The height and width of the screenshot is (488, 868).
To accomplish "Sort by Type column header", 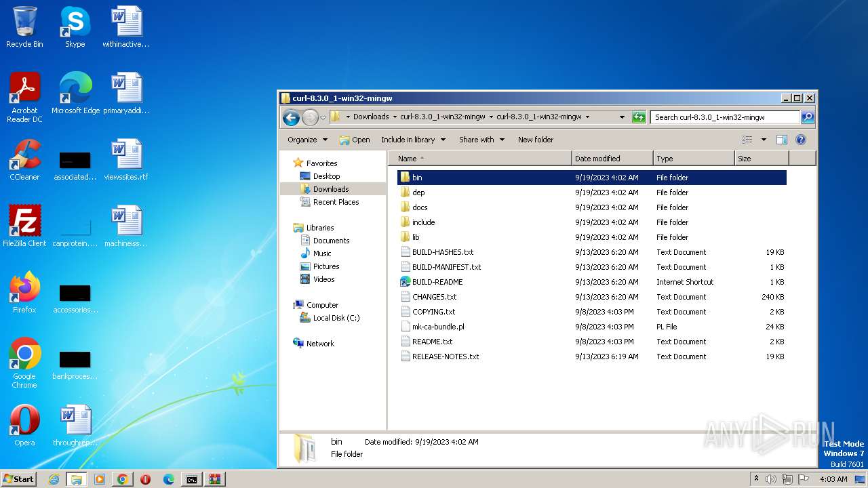I will [694, 159].
